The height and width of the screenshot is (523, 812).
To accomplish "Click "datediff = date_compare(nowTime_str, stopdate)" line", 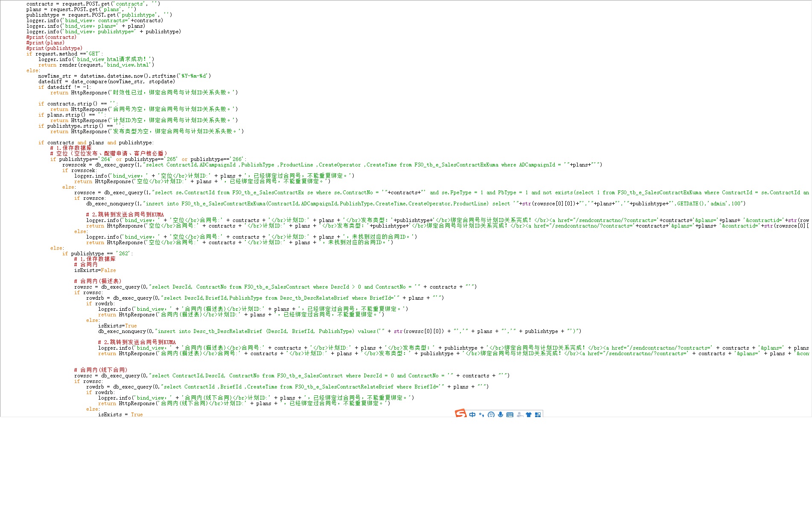I will [x=107, y=82].
